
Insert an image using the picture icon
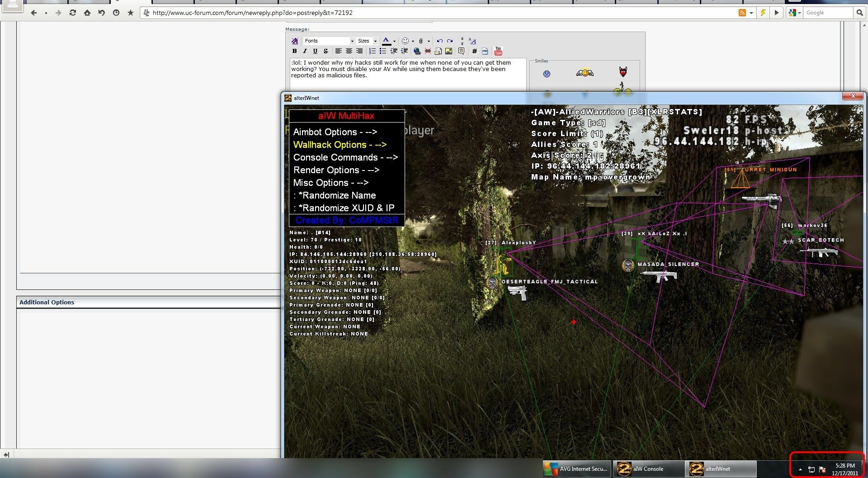pyautogui.click(x=448, y=51)
